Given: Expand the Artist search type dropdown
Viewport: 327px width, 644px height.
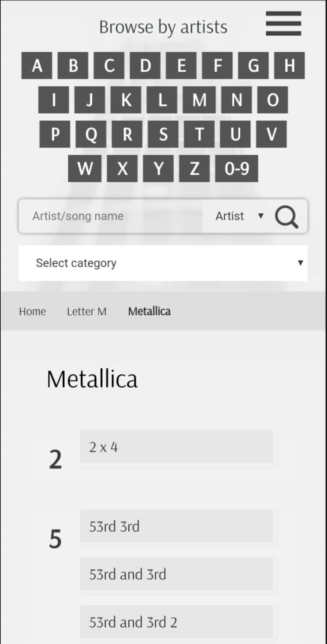Looking at the screenshot, I should pos(239,216).
